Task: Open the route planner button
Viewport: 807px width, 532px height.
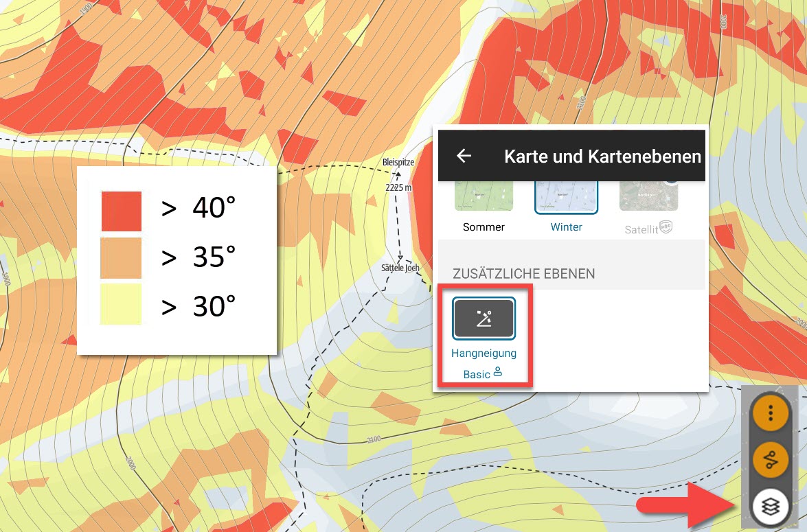Action: [x=771, y=459]
